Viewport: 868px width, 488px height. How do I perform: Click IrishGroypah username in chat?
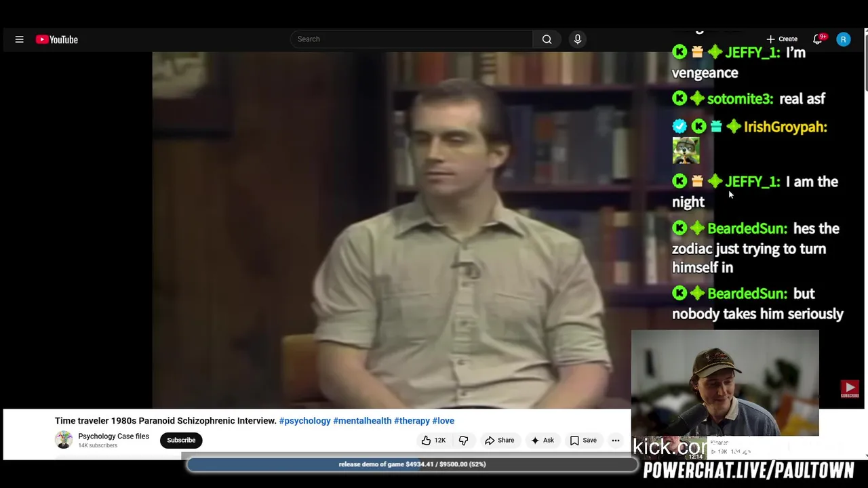(785, 127)
